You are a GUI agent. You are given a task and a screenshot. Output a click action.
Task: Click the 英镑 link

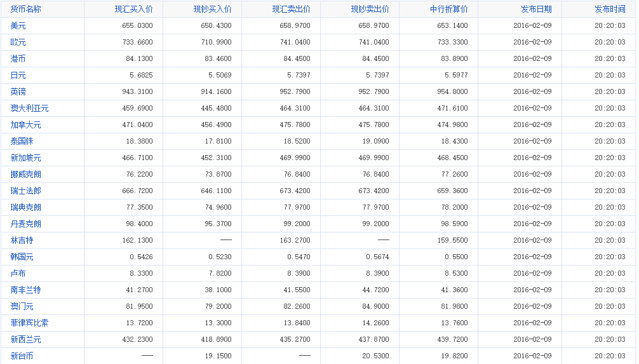pos(18,91)
